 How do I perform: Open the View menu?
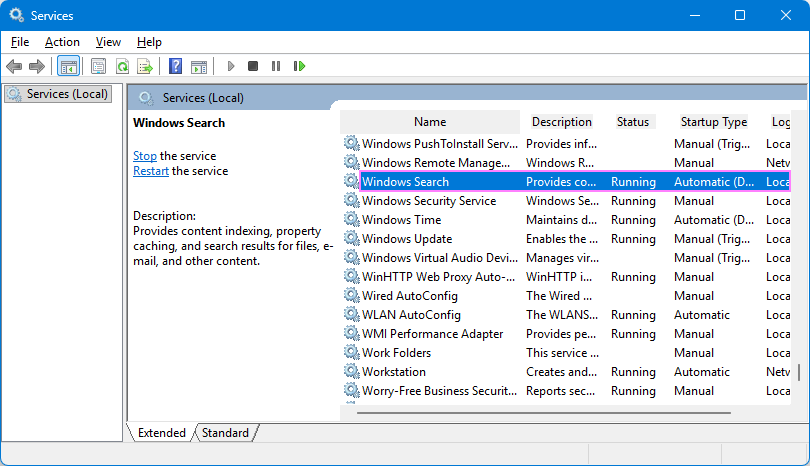pos(108,42)
